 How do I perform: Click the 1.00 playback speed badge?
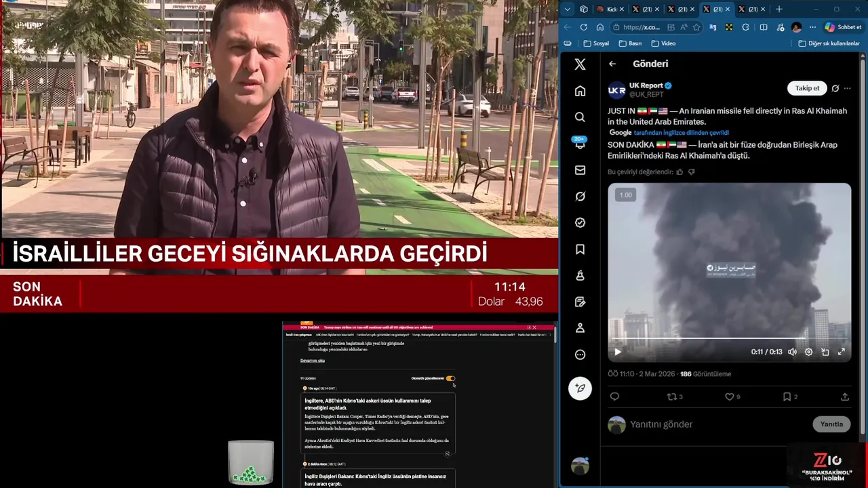coord(625,195)
